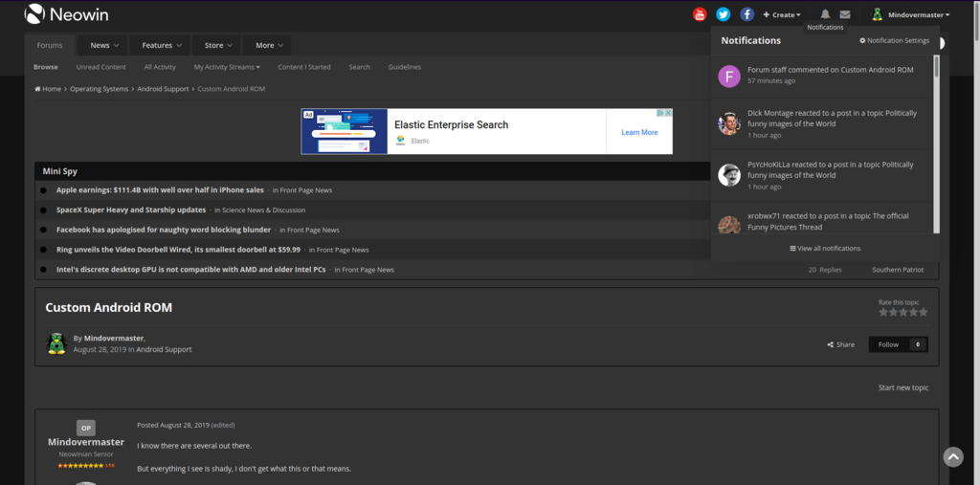Open the Create dropdown
The image size is (980, 485).
pos(781,14)
